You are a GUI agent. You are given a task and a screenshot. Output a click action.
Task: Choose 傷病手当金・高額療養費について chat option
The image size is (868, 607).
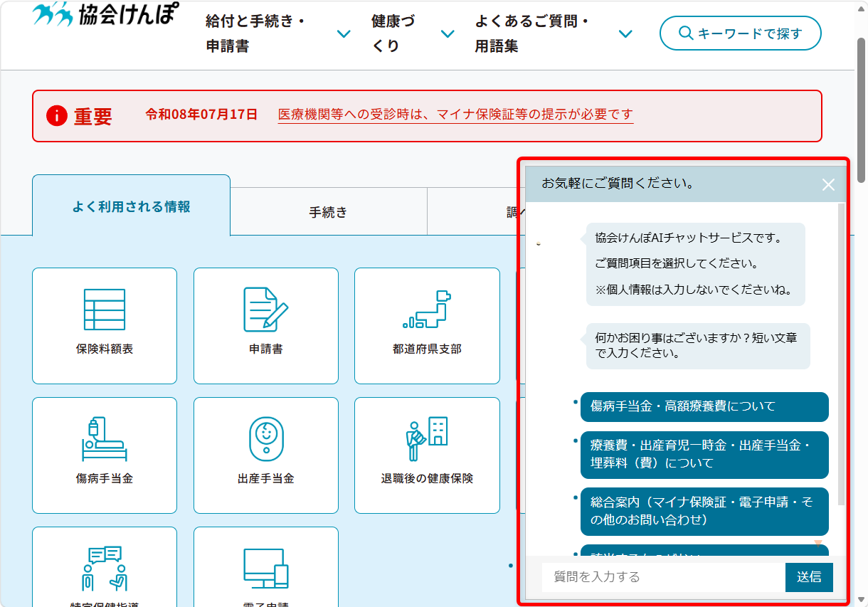704,406
